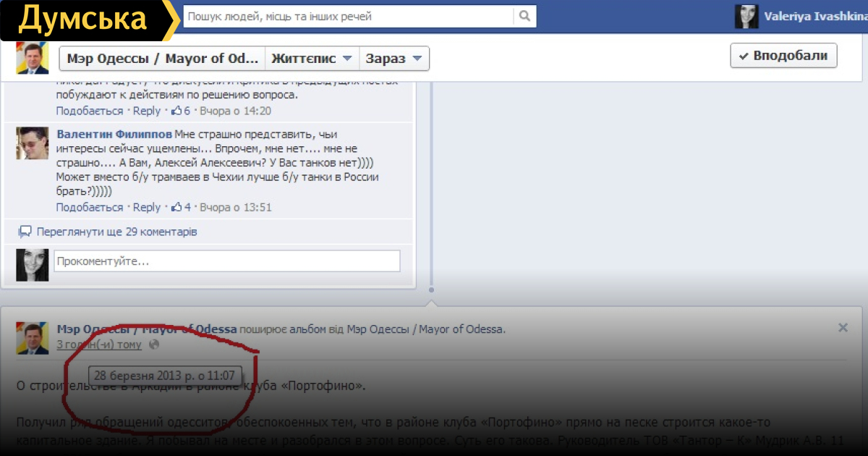The height and width of the screenshot is (456, 868).
Task: Expand the Зараз dropdown
Action: pos(393,59)
